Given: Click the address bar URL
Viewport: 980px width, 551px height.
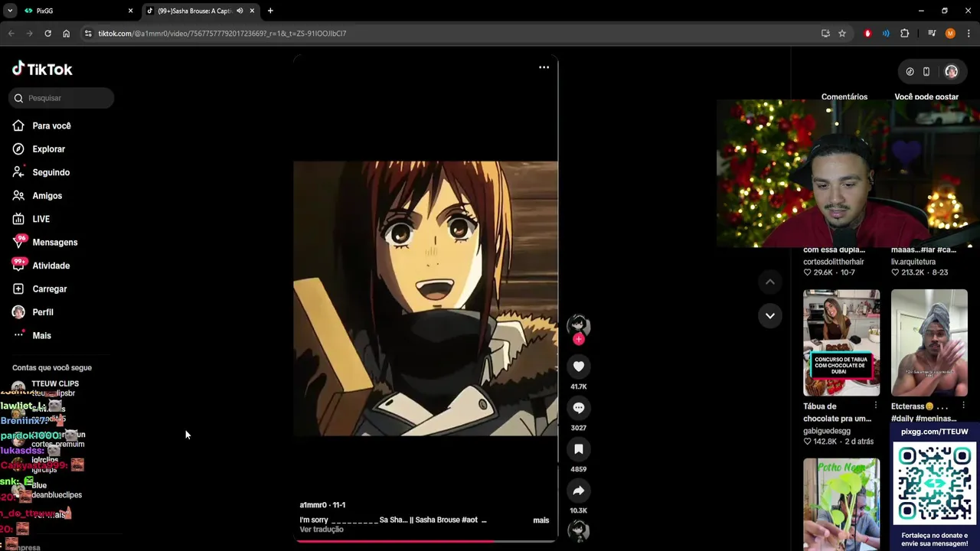Looking at the screenshot, I should pos(222,34).
